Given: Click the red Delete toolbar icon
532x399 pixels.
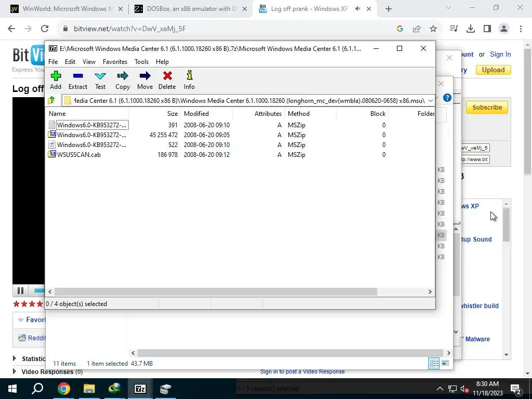Looking at the screenshot, I should [167, 80].
